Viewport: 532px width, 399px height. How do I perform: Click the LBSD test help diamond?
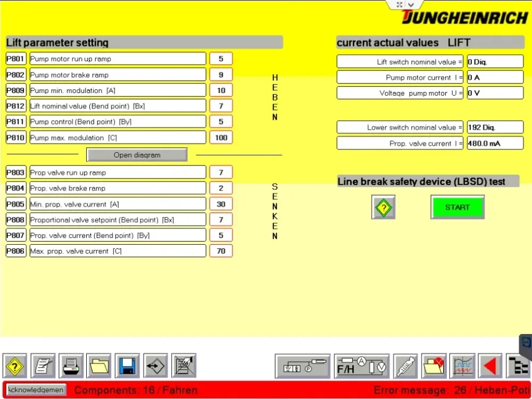383,207
